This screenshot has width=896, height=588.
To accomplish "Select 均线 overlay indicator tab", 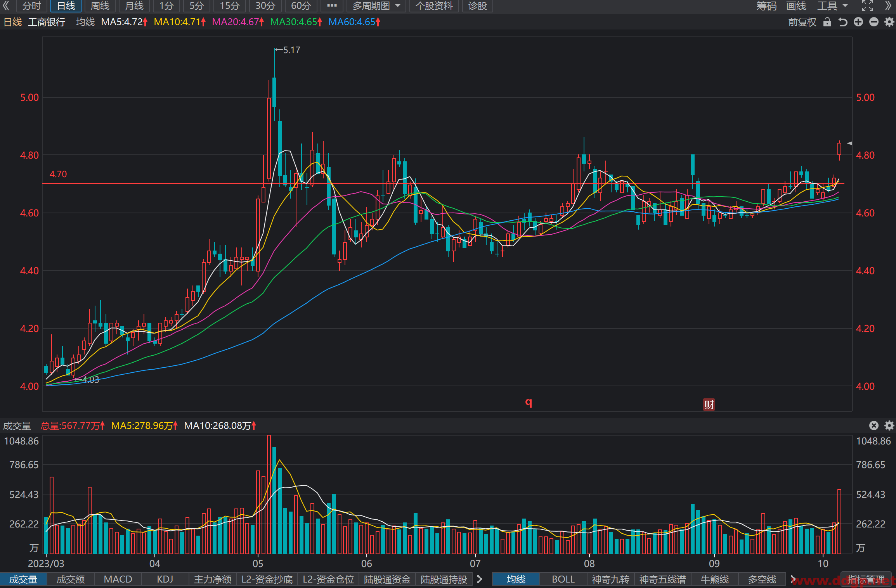I will click(x=516, y=579).
